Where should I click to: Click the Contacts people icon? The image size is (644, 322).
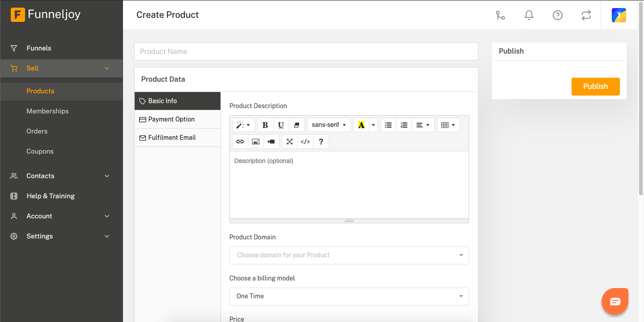pyautogui.click(x=14, y=176)
